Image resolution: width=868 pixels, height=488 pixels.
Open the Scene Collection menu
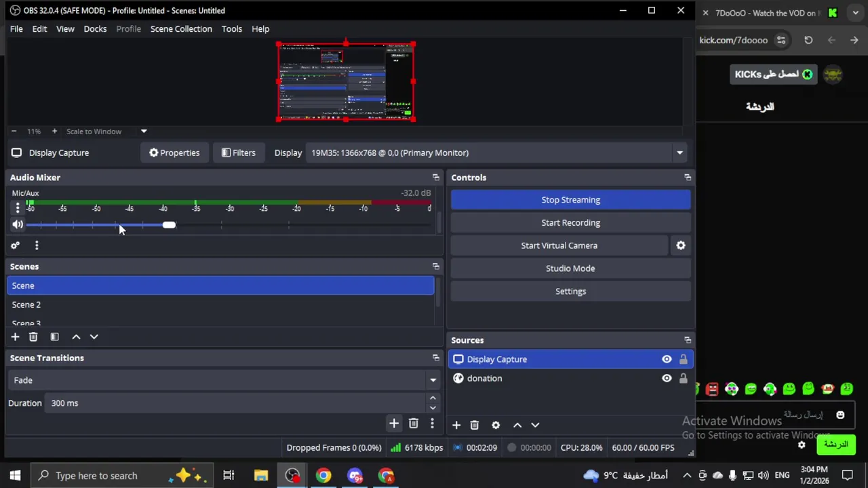(181, 28)
